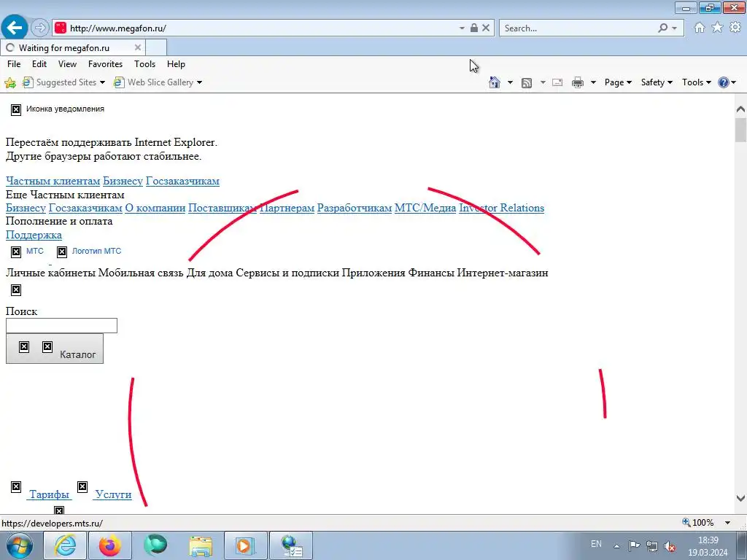The image size is (747, 560).
Task: Open the command bar Tools dropdown
Action: (x=696, y=82)
